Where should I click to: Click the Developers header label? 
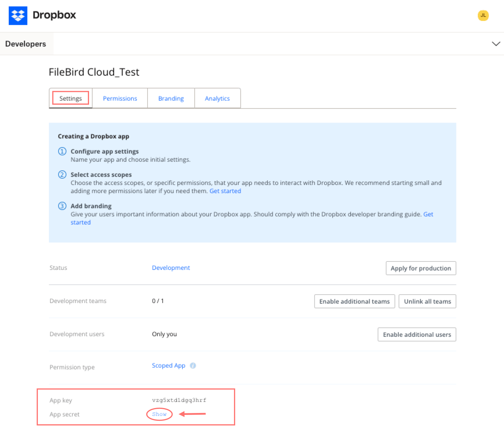coord(26,44)
